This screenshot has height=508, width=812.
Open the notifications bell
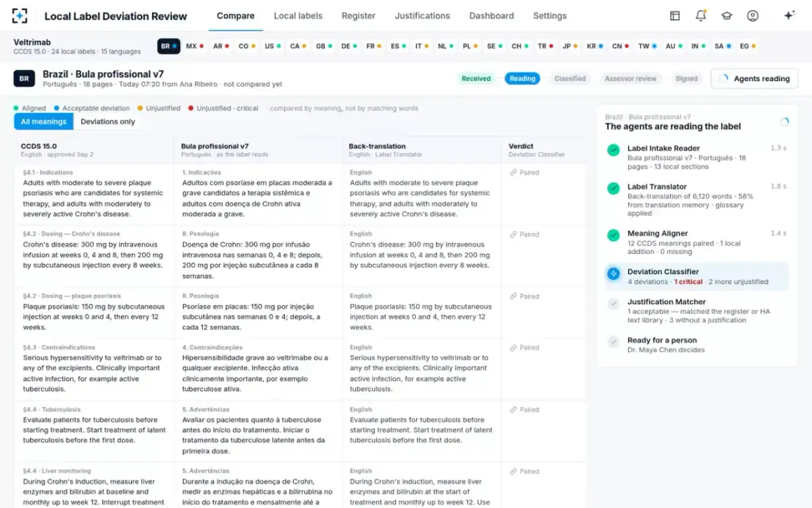coord(701,16)
